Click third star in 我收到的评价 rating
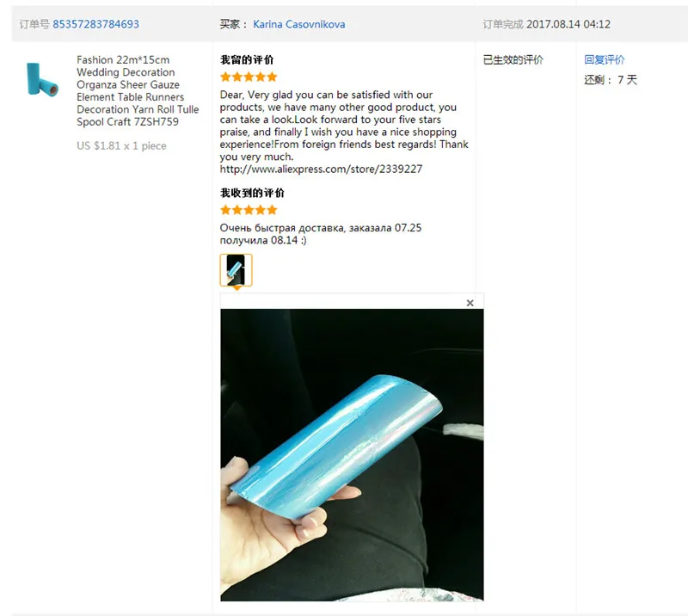This screenshot has height=616, width=688. pyautogui.click(x=249, y=210)
